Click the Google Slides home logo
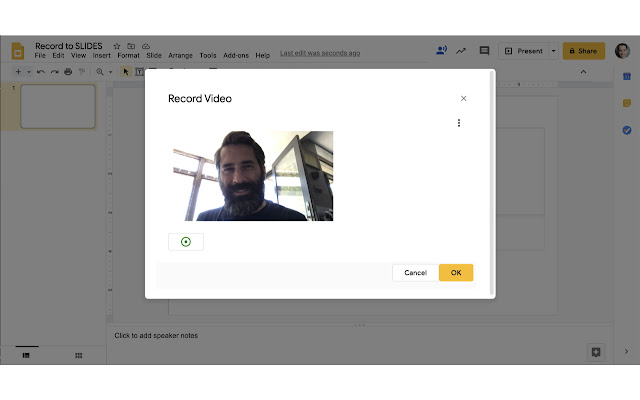The image size is (640, 400). [x=18, y=51]
